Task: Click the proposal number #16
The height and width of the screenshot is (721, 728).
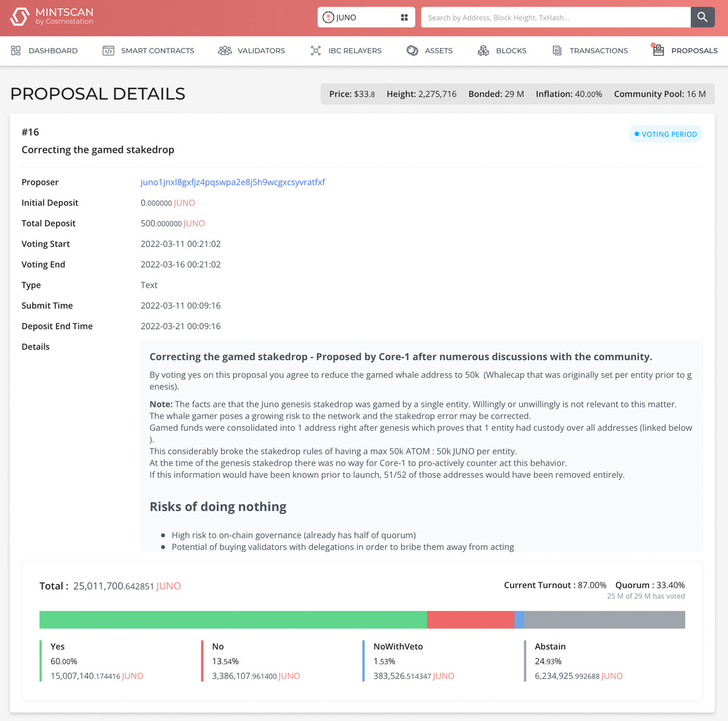Action: tap(30, 132)
